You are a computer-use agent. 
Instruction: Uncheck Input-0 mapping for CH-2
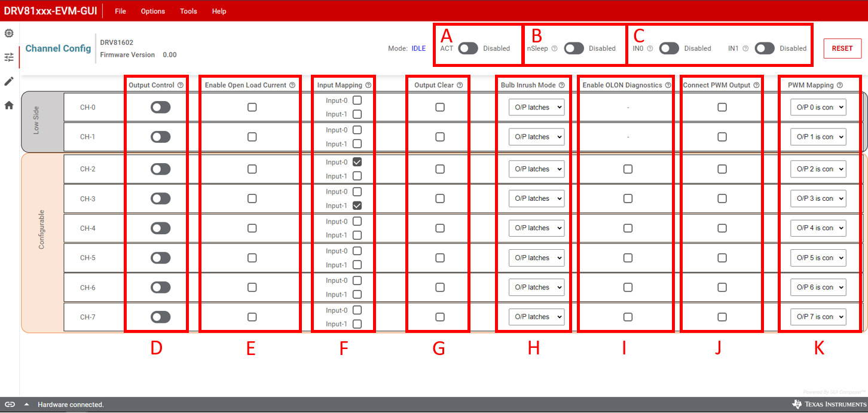pyautogui.click(x=358, y=161)
